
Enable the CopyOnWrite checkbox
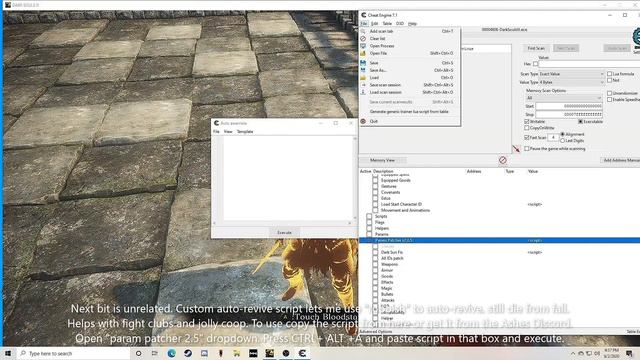(527, 128)
